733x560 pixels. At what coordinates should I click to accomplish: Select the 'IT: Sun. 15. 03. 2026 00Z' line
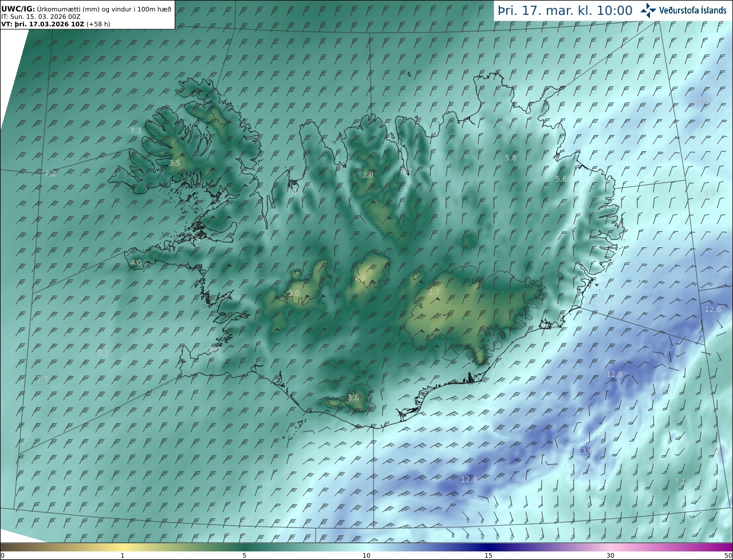click(x=41, y=17)
